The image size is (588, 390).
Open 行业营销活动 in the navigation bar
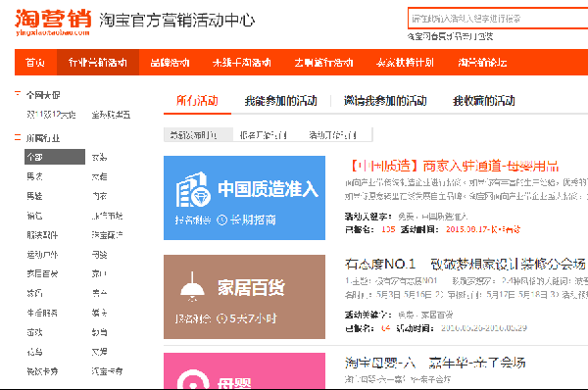pyautogui.click(x=98, y=63)
